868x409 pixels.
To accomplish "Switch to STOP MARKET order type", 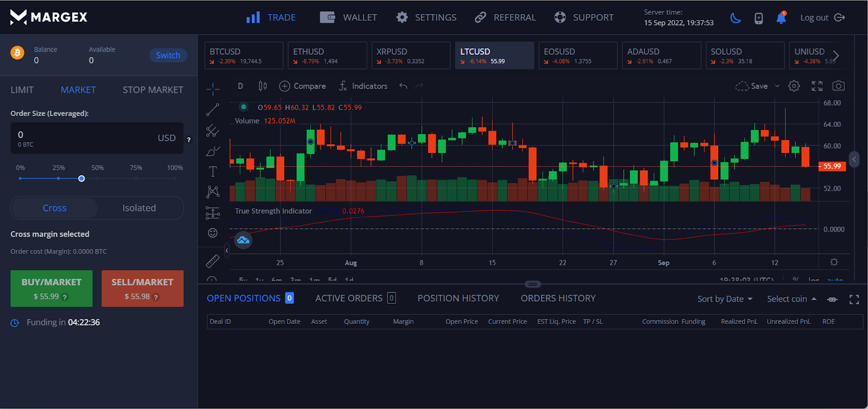I will click(153, 90).
